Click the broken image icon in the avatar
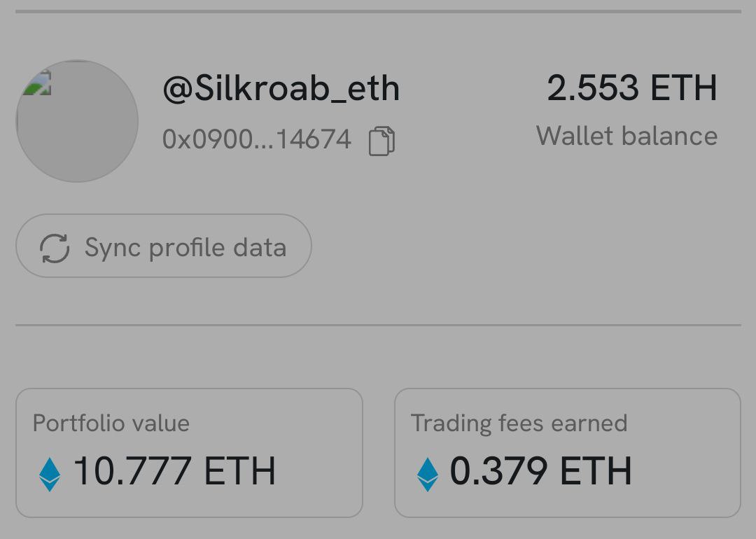The image size is (756, 539). pos(38,83)
